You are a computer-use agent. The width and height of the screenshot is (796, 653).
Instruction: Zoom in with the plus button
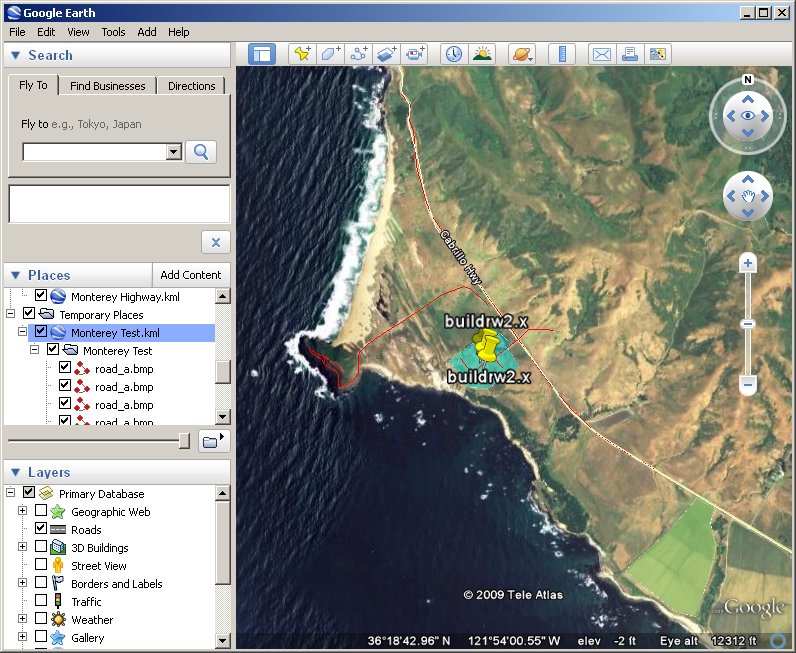tap(748, 263)
